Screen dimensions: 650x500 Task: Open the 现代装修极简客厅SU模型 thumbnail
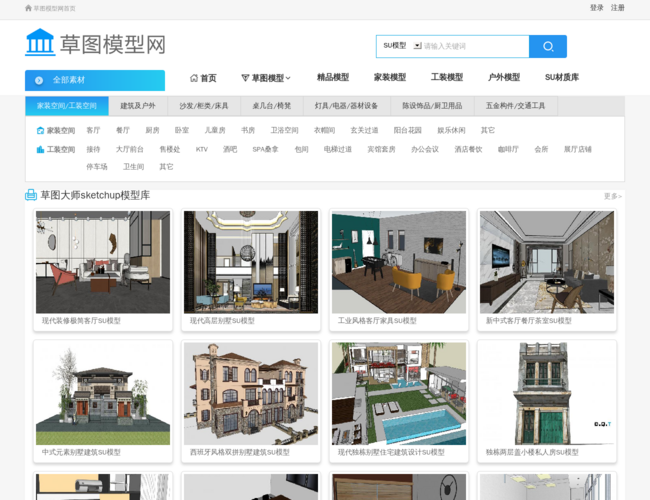103,261
